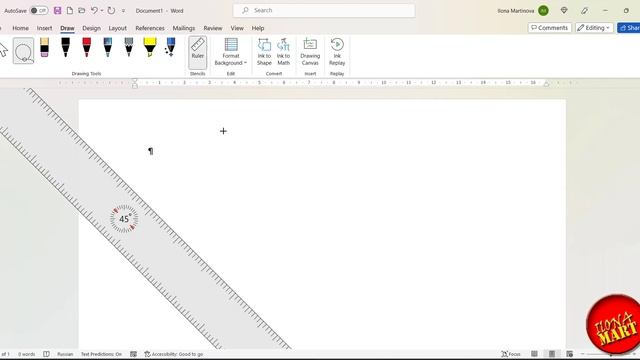Start Ink Replay
Screen dimensions: 640x360
click(x=337, y=52)
